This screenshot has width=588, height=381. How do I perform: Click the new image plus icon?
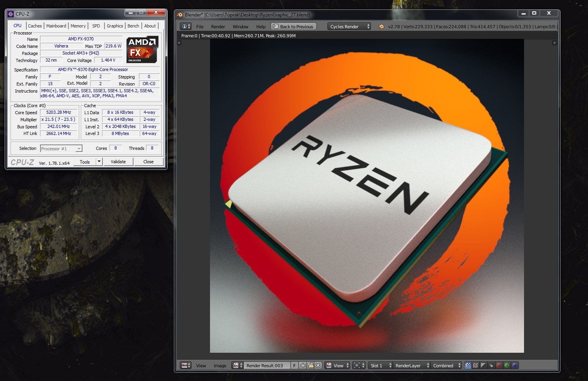click(303, 365)
